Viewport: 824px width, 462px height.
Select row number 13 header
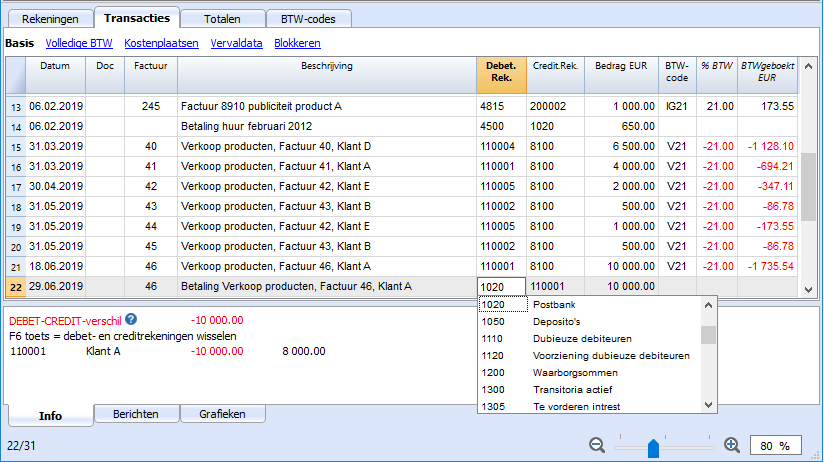point(16,107)
